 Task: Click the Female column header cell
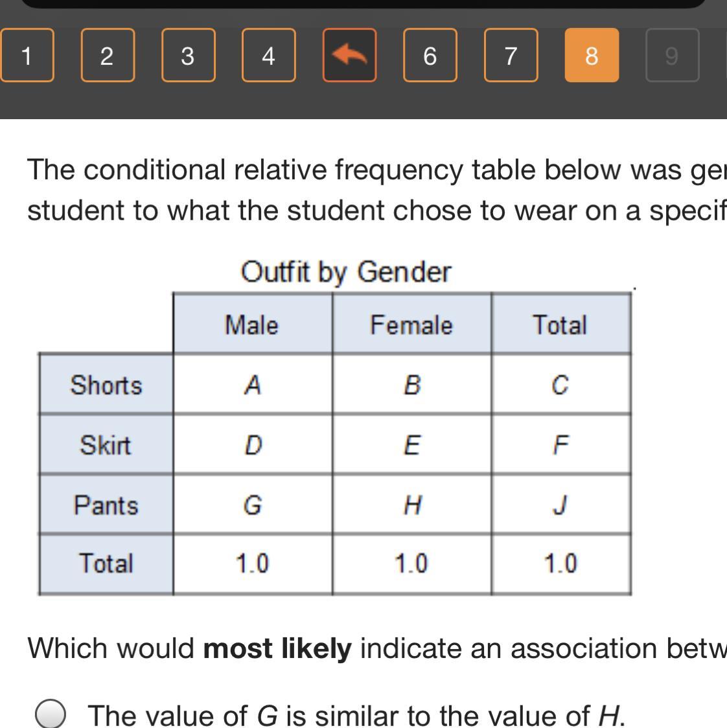point(411,324)
